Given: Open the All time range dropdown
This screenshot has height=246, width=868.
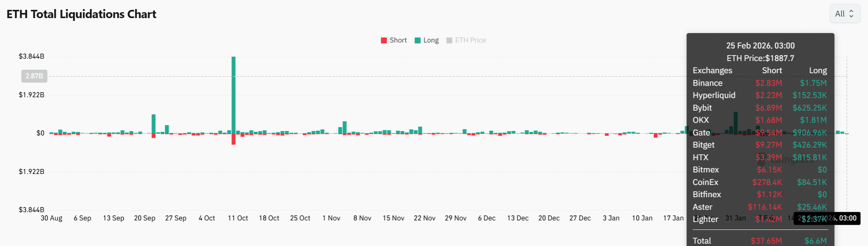Looking at the screenshot, I should tap(844, 14).
